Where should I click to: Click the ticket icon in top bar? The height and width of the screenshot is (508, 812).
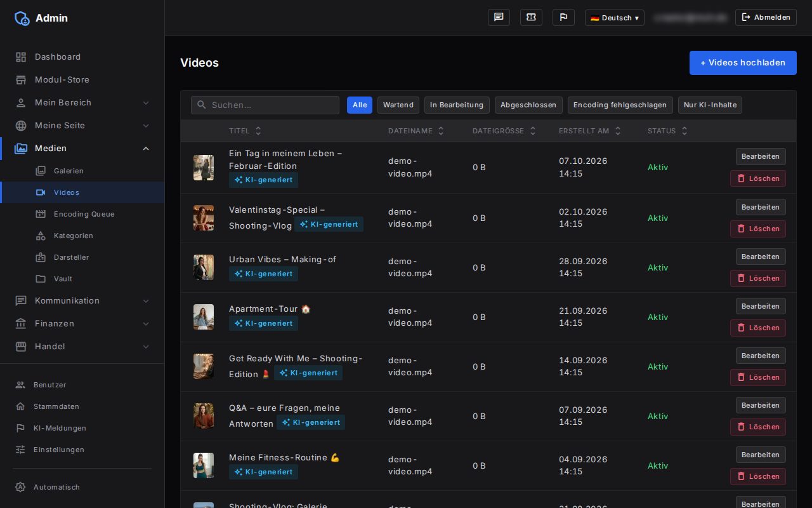(x=531, y=17)
